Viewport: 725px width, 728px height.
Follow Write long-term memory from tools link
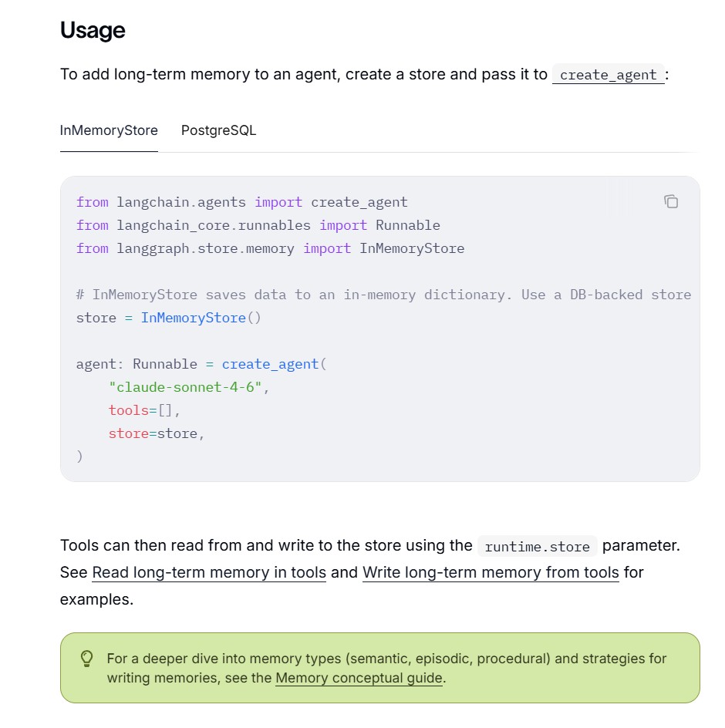(x=491, y=572)
